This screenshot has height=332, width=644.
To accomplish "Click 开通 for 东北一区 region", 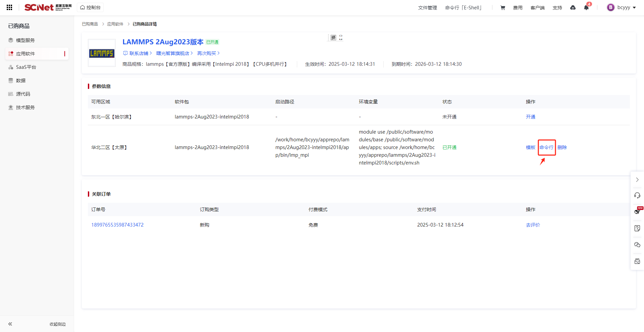I will (x=530, y=117).
